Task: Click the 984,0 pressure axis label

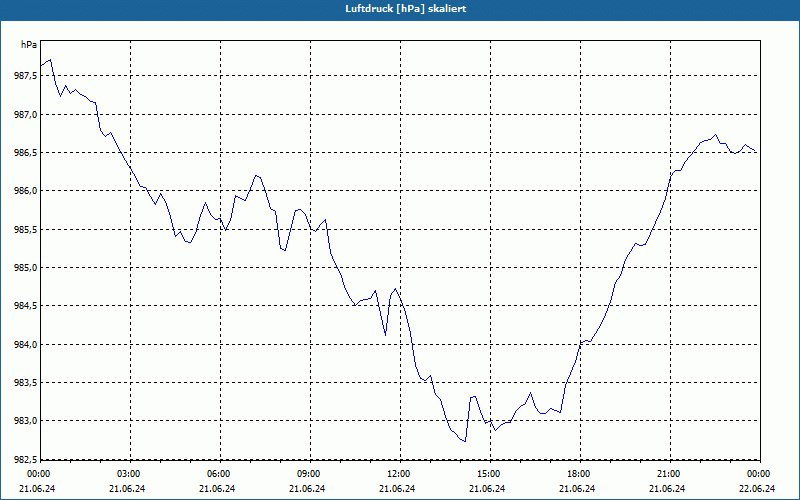Action: coord(25,344)
